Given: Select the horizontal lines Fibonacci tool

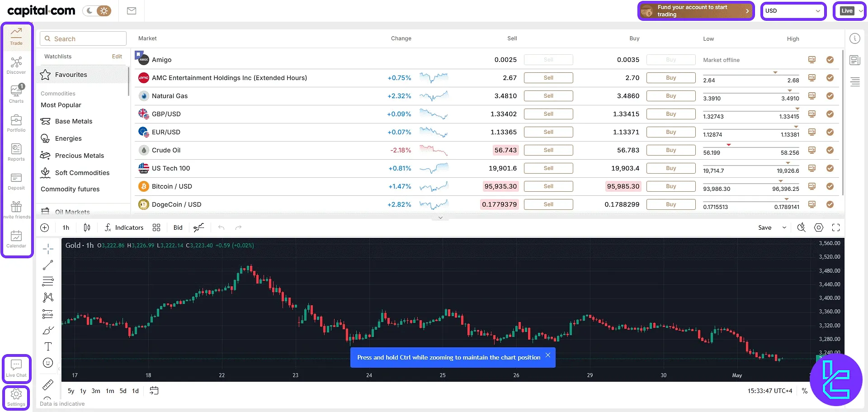Looking at the screenshot, I should pyautogui.click(x=48, y=281).
